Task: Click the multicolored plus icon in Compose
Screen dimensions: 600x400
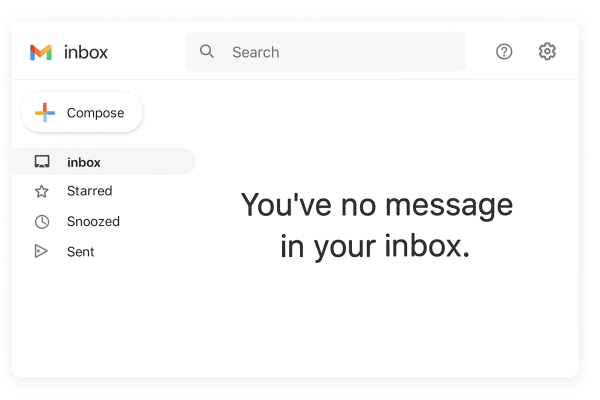Action: (45, 113)
